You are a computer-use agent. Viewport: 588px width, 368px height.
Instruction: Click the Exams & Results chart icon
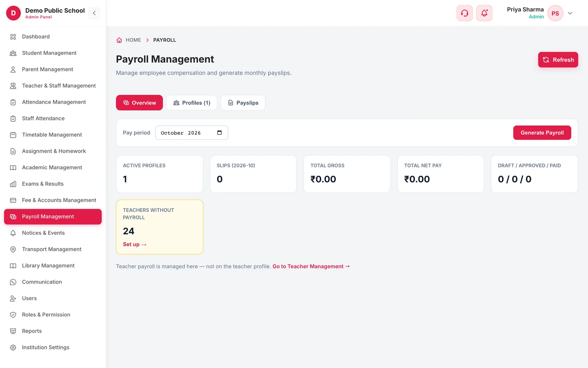[x=13, y=184]
